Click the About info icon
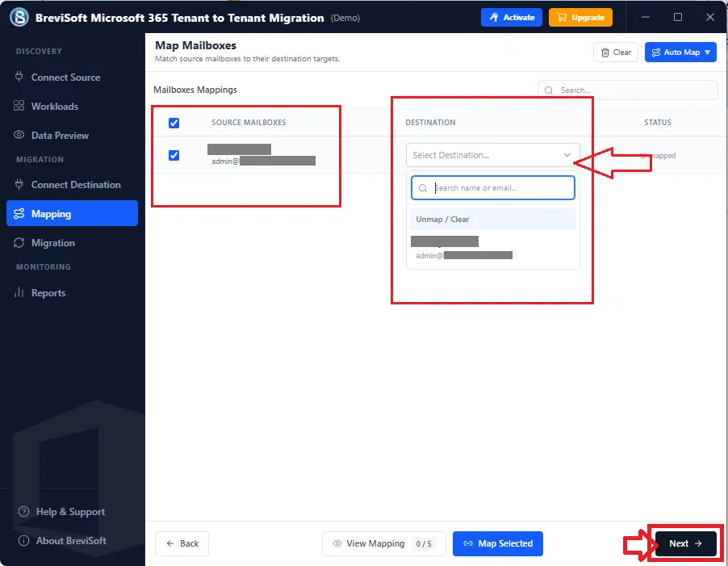728x566 pixels. coord(23,541)
